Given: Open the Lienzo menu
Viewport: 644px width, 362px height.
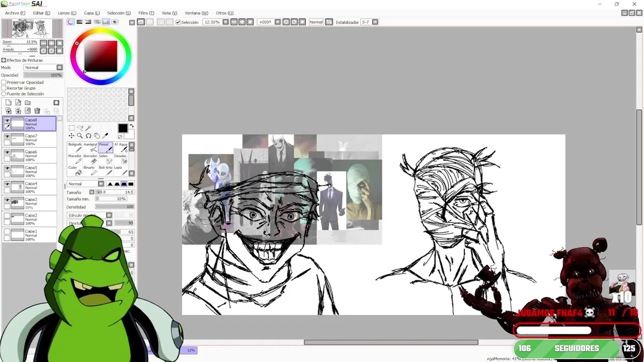Looking at the screenshot, I should [x=67, y=13].
